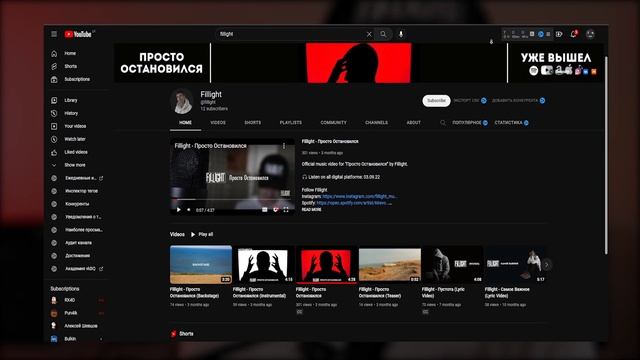Click the magnifier search button

[383, 34]
